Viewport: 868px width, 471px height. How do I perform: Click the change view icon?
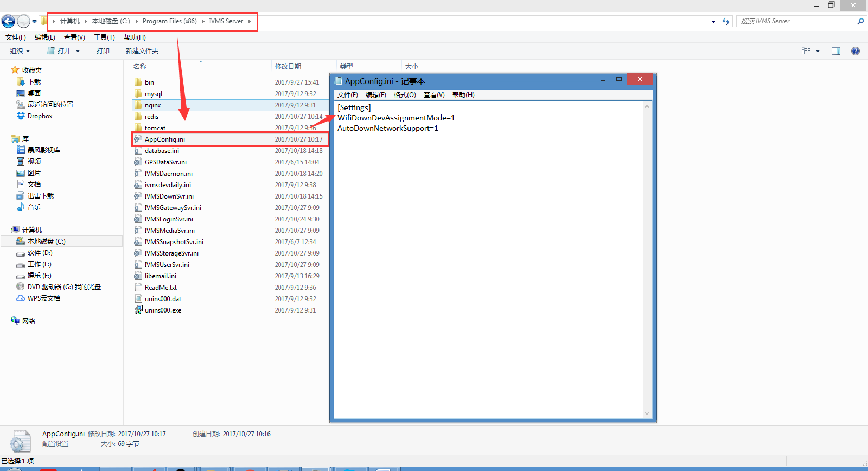click(806, 51)
